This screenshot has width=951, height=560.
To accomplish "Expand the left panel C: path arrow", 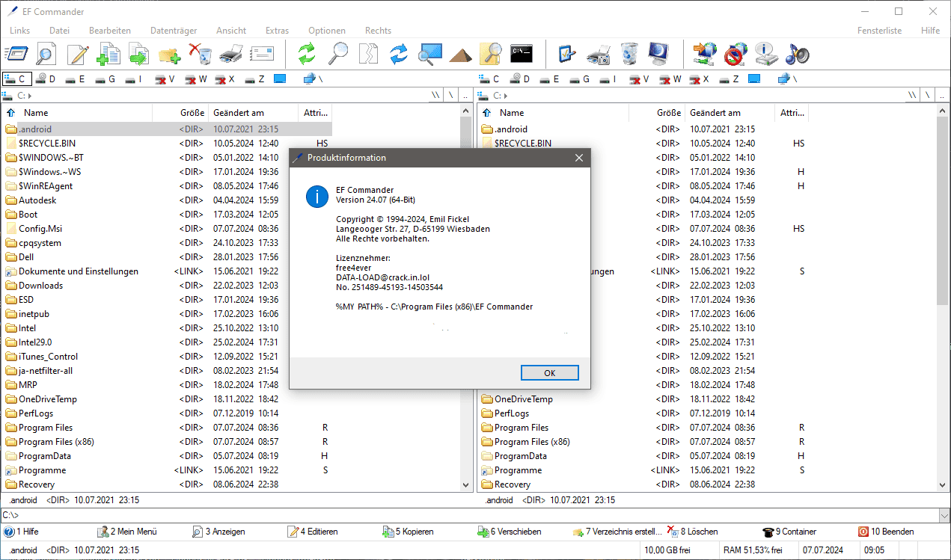I will (31, 96).
